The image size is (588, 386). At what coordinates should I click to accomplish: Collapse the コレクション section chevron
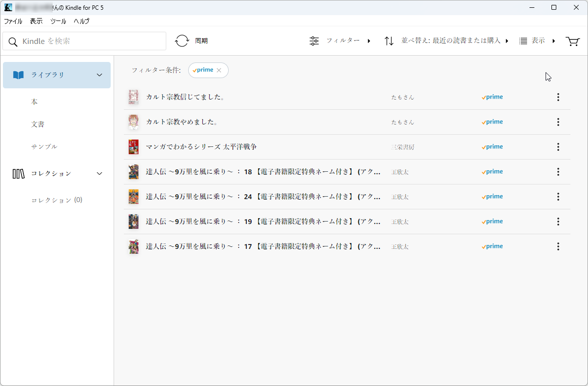tap(99, 173)
